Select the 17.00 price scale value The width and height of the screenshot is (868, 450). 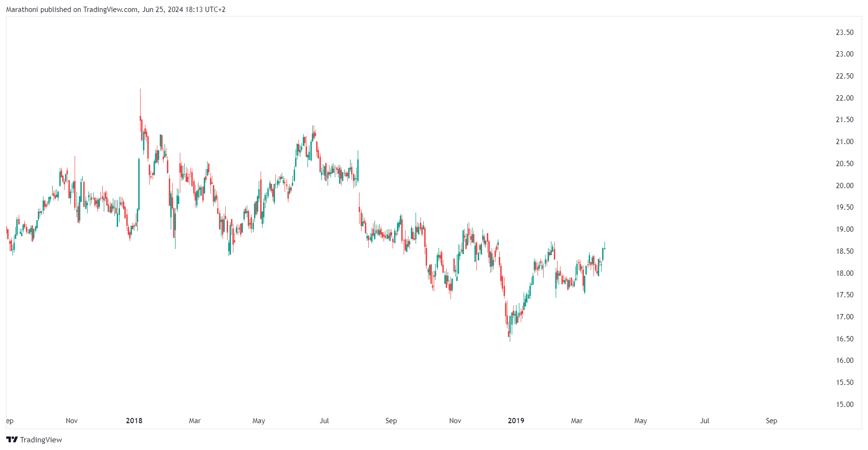click(x=844, y=316)
